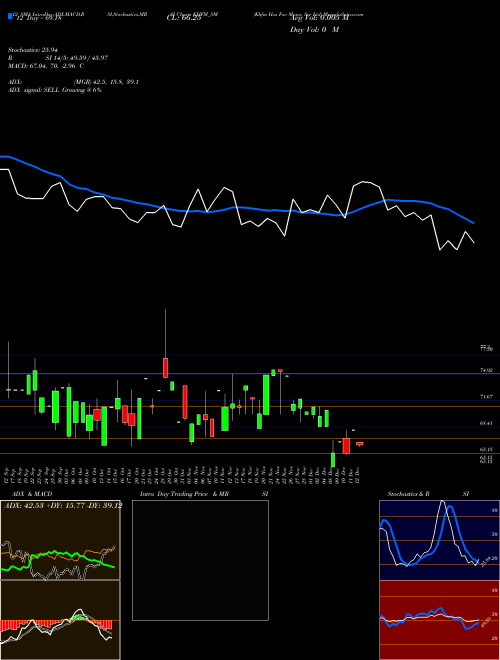The image size is (500, 660).
Task: Click the '74.92' price axis label
Action: pyautogui.click(x=486, y=370)
